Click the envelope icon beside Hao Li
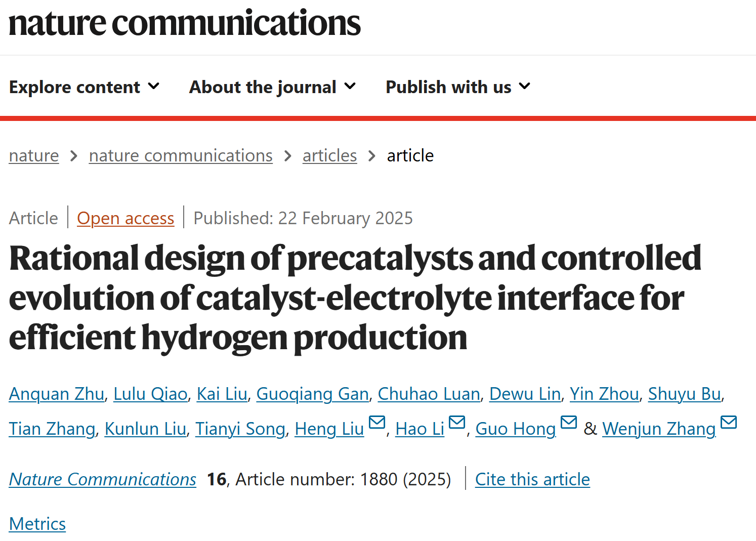This screenshot has height=541, width=756. (457, 422)
